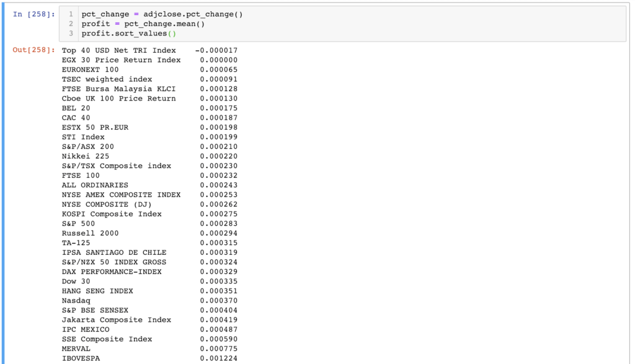The image size is (635, 364).
Task: Click the BEL 20 row label
Action: pos(76,108)
